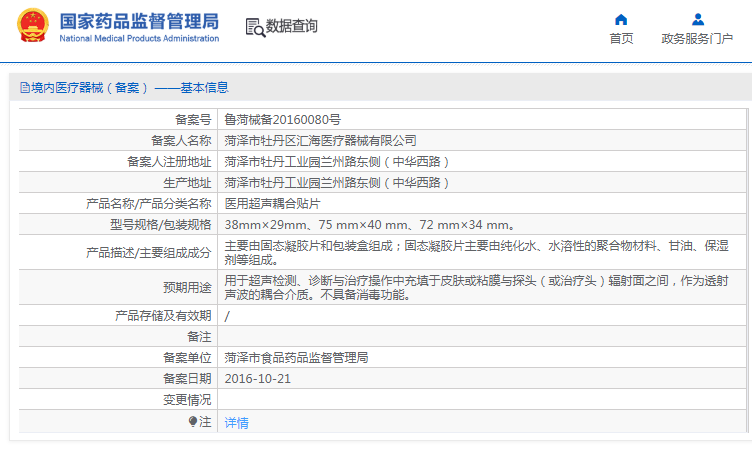Click the 境内医疗器械（备案）基本信息 heading
Image resolution: width=752 pixels, height=452 pixels.
point(129,88)
